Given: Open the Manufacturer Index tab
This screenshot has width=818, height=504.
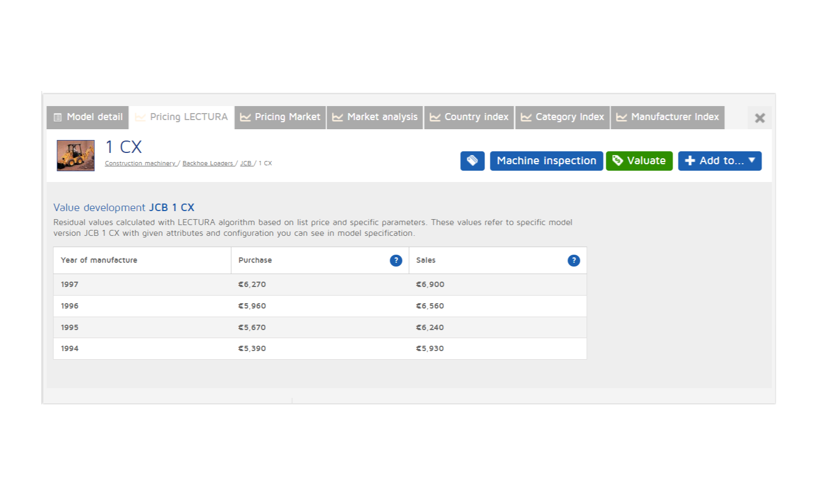Looking at the screenshot, I should coord(668,117).
